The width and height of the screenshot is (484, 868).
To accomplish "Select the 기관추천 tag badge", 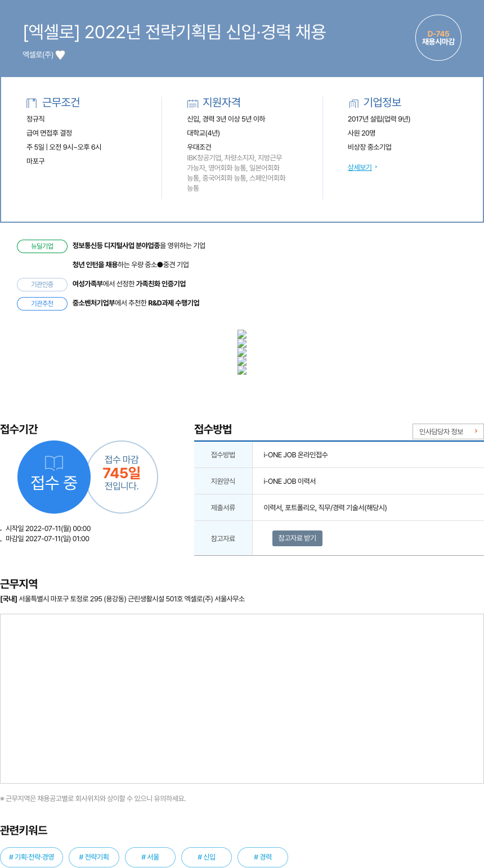I will [42, 304].
